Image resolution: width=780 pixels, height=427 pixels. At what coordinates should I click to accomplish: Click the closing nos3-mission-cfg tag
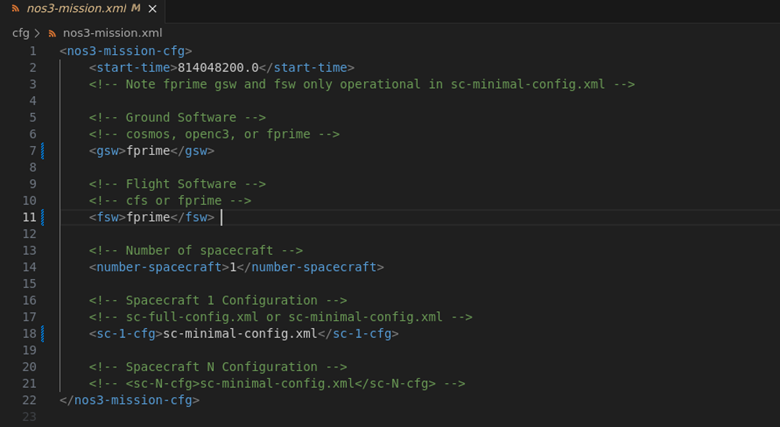click(x=129, y=400)
